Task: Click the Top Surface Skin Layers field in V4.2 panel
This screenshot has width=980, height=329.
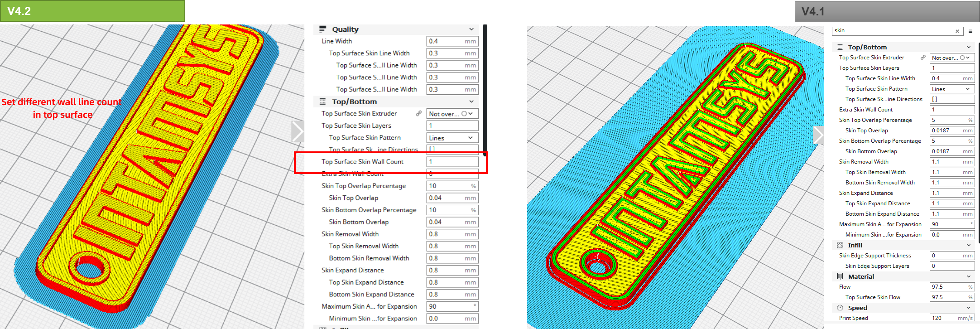Action: (452, 126)
